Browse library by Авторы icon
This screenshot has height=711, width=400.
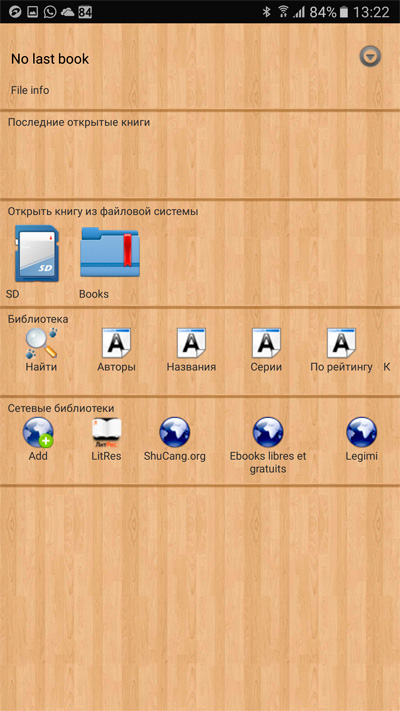(116, 343)
